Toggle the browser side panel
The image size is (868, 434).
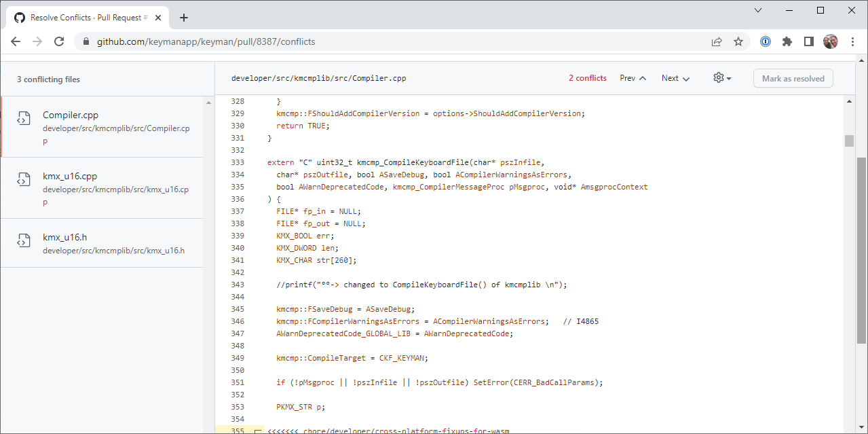809,41
